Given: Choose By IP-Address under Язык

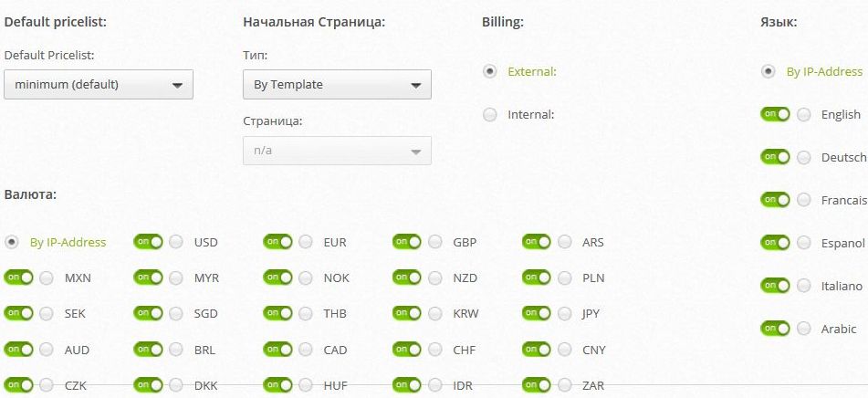Looking at the screenshot, I should click(768, 71).
